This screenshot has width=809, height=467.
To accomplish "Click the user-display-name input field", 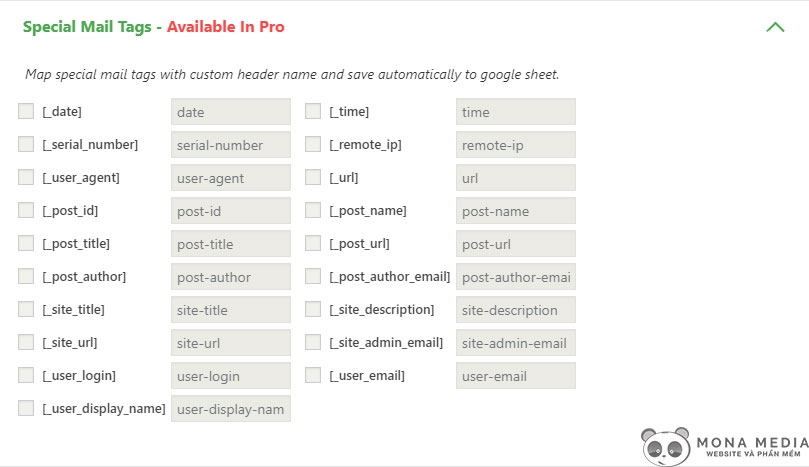I will 230,409.
